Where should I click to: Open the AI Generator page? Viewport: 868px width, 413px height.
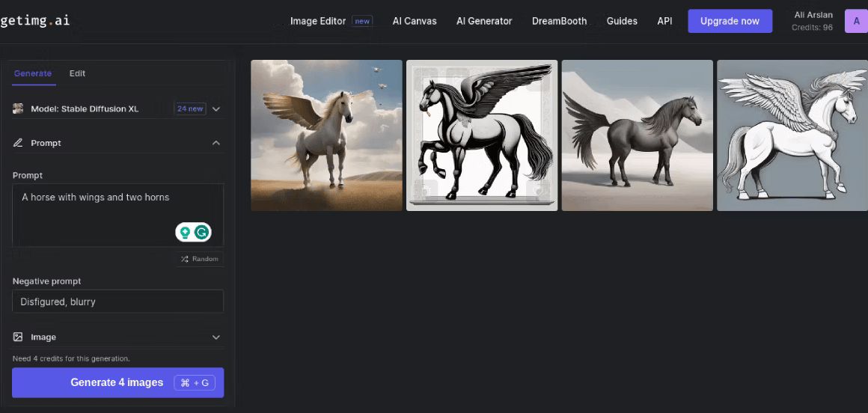(484, 21)
